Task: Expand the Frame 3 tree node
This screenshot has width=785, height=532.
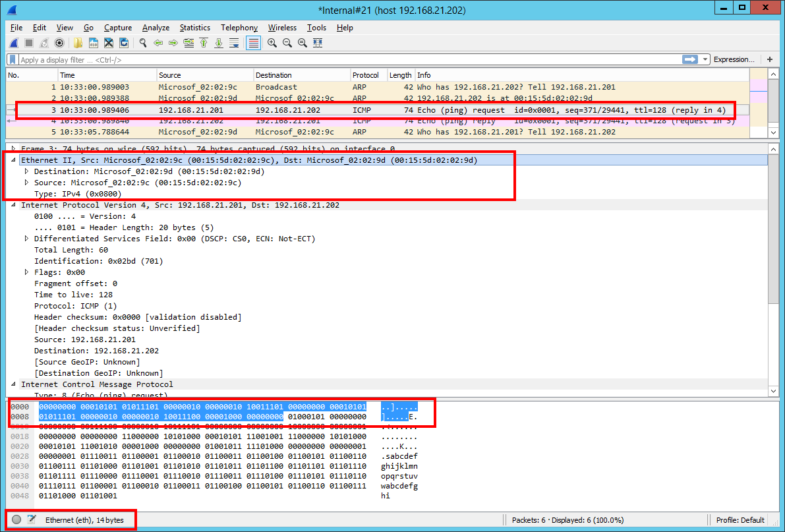Action: click(x=14, y=149)
